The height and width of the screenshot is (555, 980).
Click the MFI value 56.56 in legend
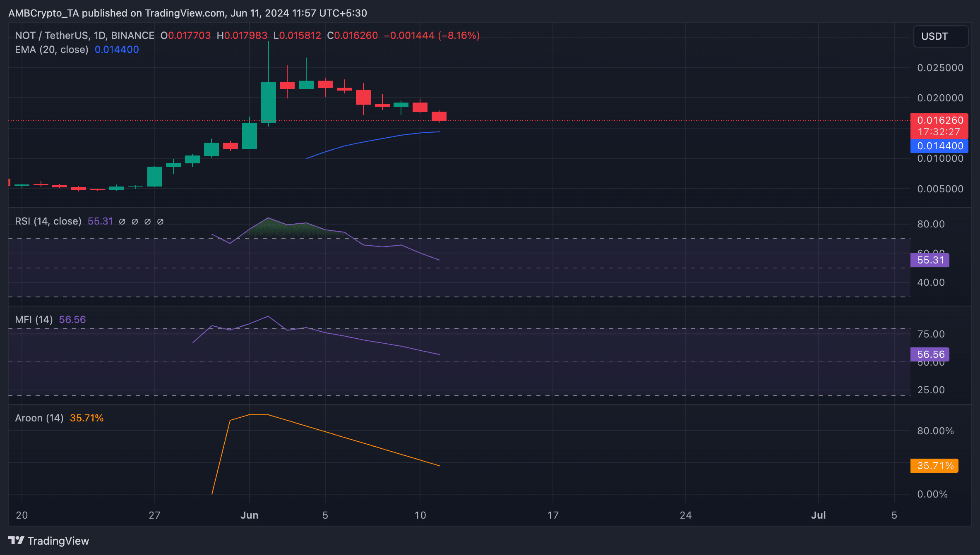coord(72,320)
